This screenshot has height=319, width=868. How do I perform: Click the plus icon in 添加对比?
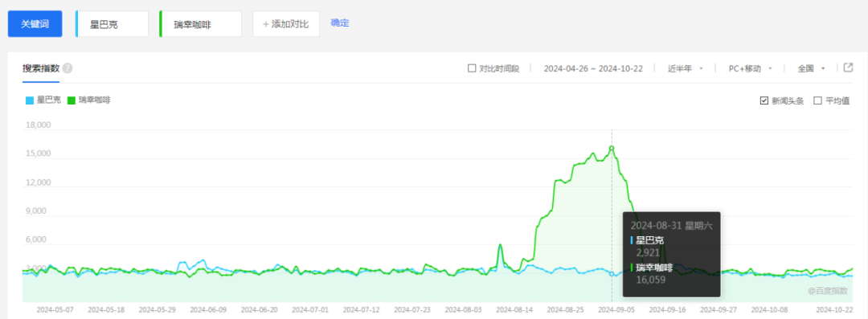click(266, 24)
